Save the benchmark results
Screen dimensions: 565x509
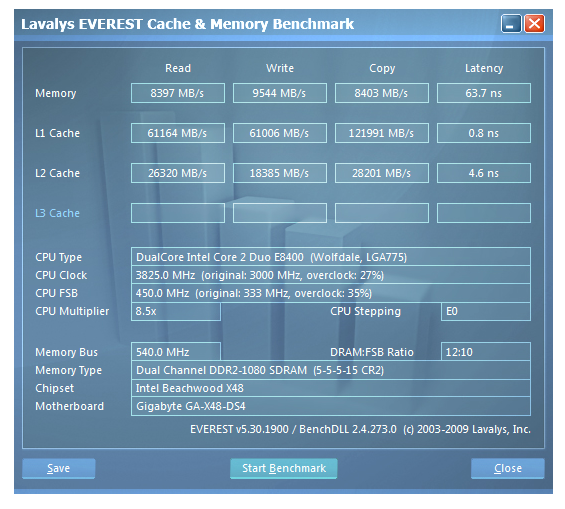[x=58, y=468]
